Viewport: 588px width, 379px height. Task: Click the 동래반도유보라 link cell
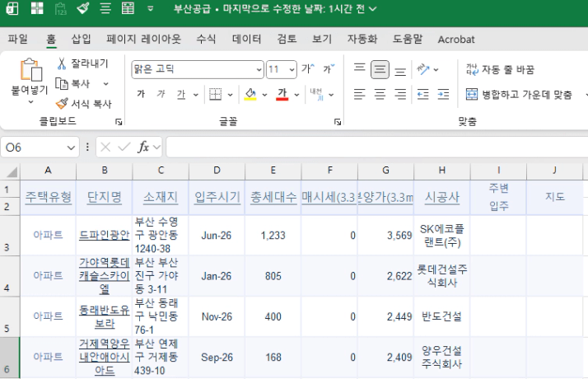(x=104, y=316)
